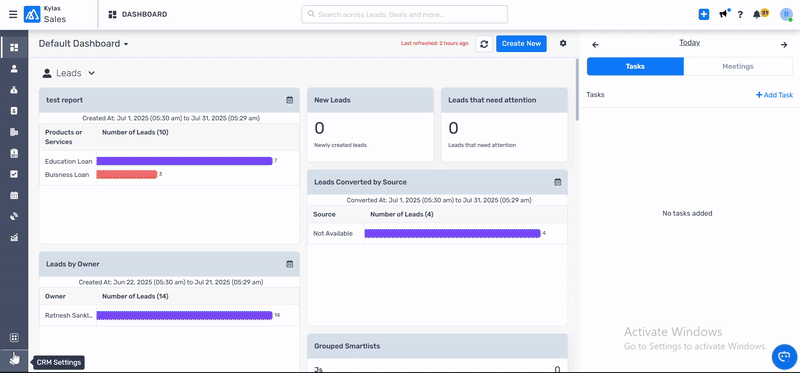Click the global search field

pyautogui.click(x=405, y=14)
